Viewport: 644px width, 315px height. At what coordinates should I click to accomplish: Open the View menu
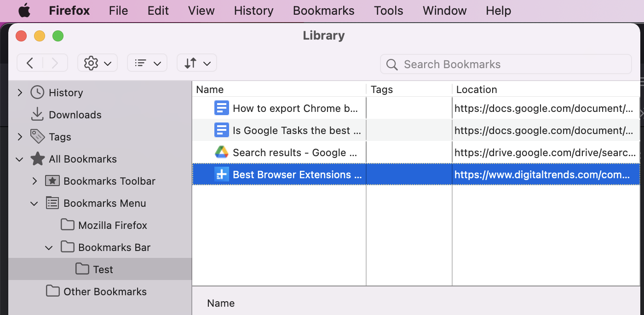tap(201, 11)
